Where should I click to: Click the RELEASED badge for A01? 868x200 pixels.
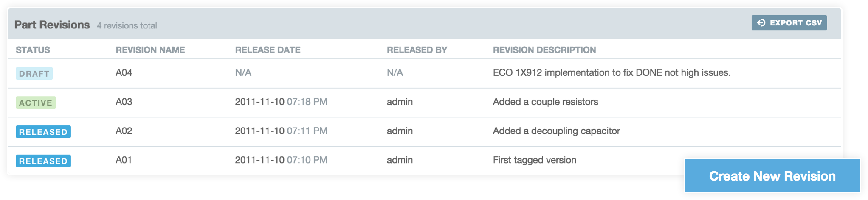point(43,161)
